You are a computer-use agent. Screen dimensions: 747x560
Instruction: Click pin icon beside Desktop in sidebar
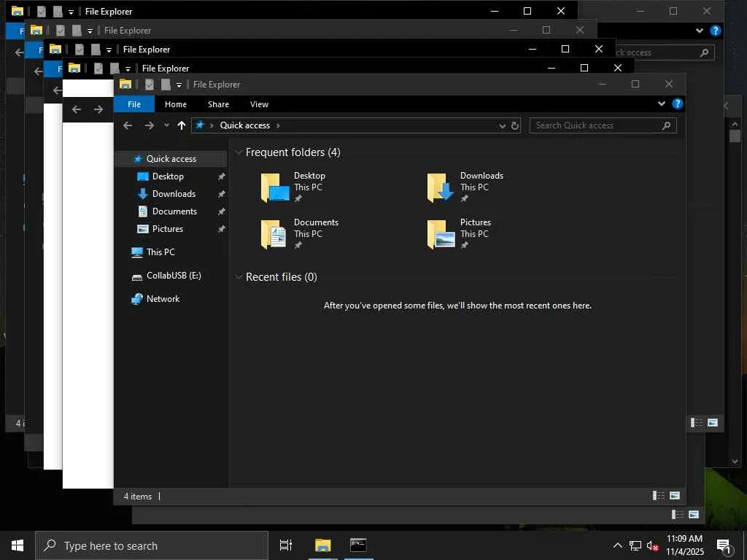(221, 176)
